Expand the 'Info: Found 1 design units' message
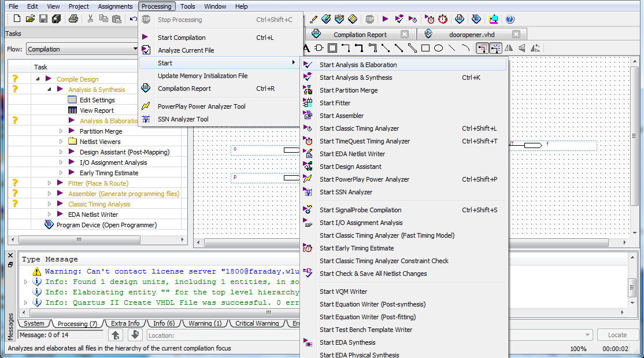This screenshot has width=644, height=358. click(x=26, y=282)
